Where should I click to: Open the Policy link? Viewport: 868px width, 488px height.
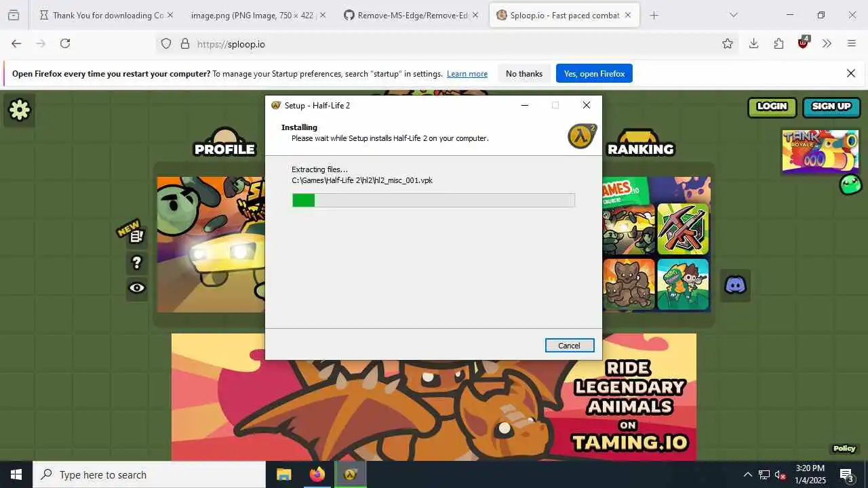(844, 448)
